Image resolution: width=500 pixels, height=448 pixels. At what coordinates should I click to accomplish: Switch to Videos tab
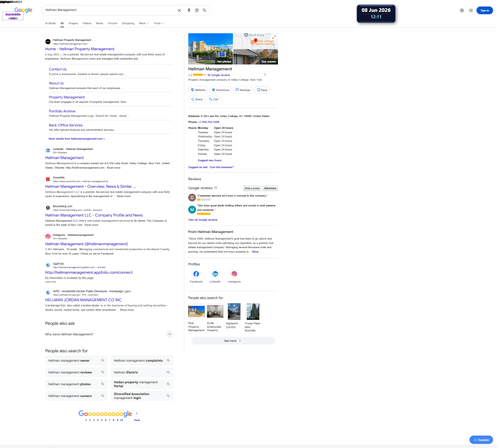[x=87, y=23]
